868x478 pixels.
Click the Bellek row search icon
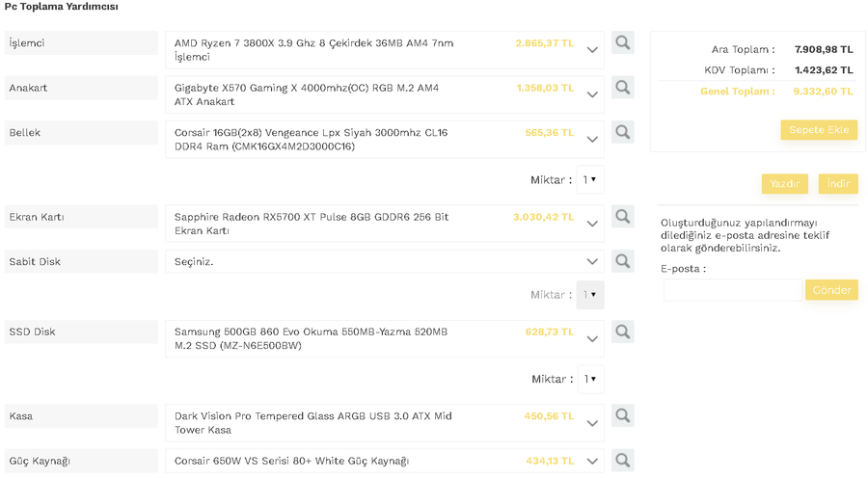pos(623,132)
